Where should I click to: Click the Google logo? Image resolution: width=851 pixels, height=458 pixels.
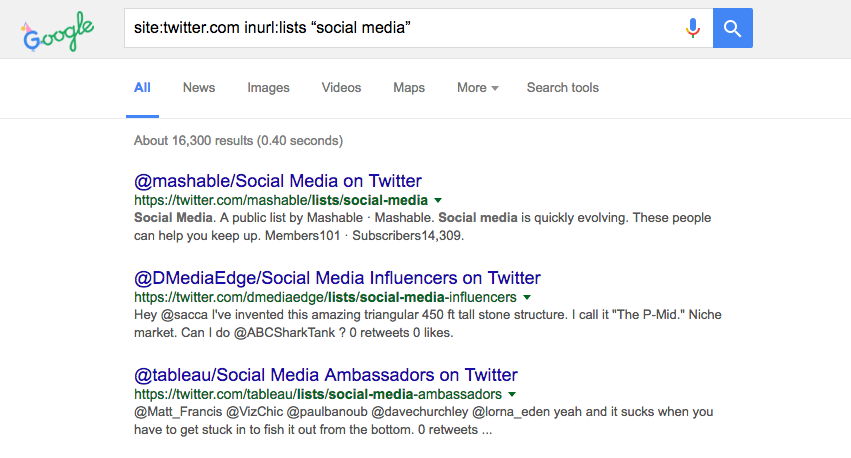click(x=58, y=31)
